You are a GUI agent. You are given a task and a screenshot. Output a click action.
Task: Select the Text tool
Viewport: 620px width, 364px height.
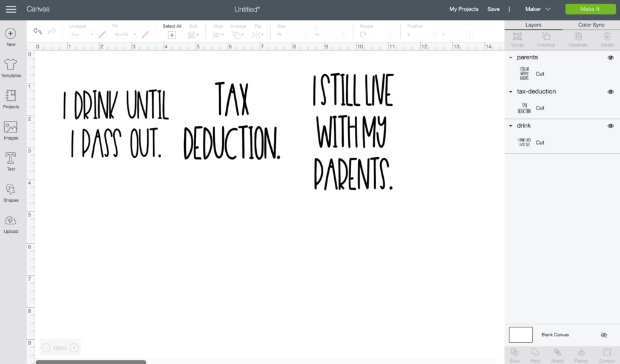11,161
